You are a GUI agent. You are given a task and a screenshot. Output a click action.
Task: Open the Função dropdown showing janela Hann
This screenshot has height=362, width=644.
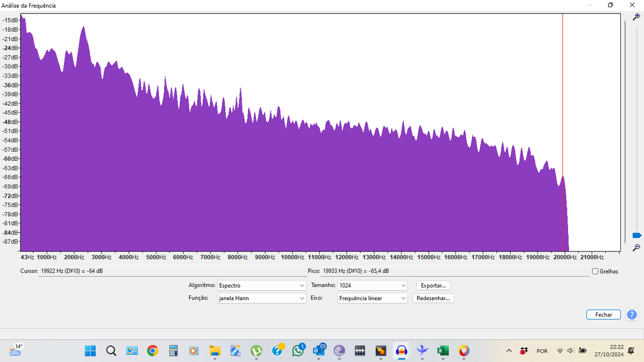point(262,298)
